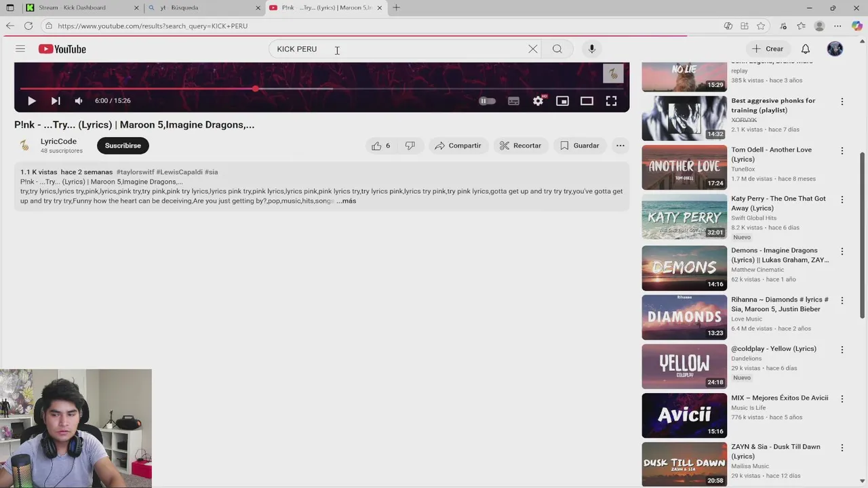This screenshot has height=488, width=868.
Task: Open the Crear upload menu
Action: tap(768, 49)
